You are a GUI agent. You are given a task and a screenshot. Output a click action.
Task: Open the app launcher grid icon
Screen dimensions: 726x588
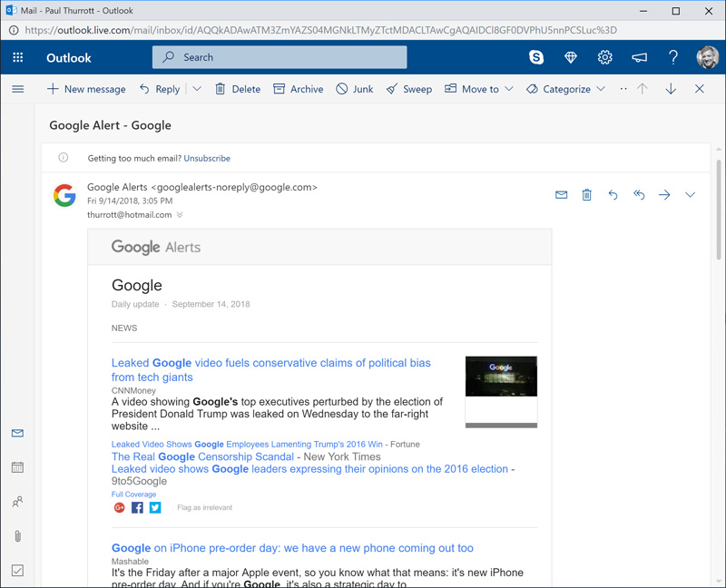[18, 57]
